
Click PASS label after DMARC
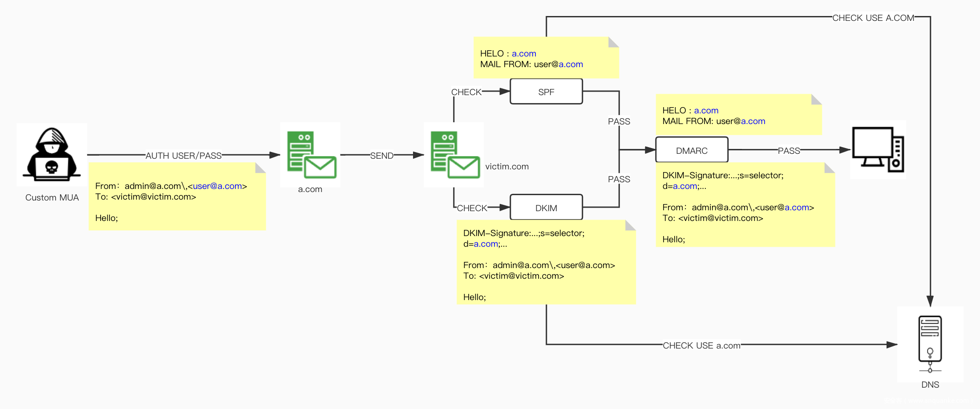pyautogui.click(x=789, y=151)
